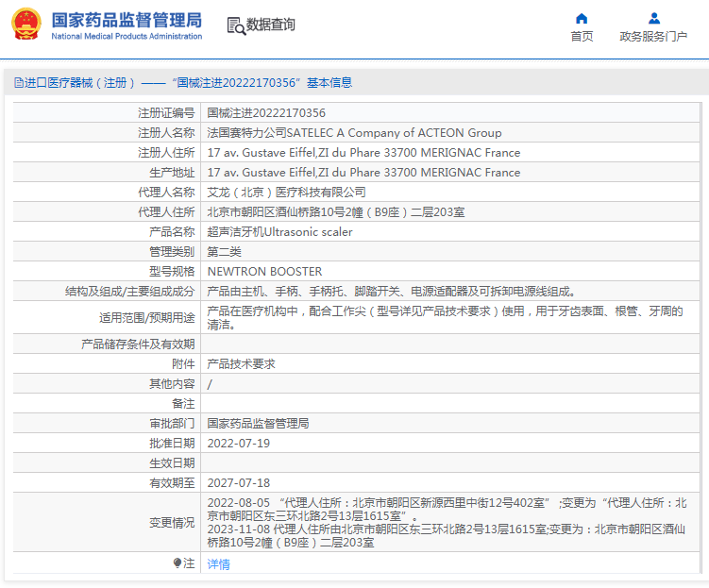Click the 政务服务门户 user icon
This screenshot has width=709, height=588.
pos(654,19)
